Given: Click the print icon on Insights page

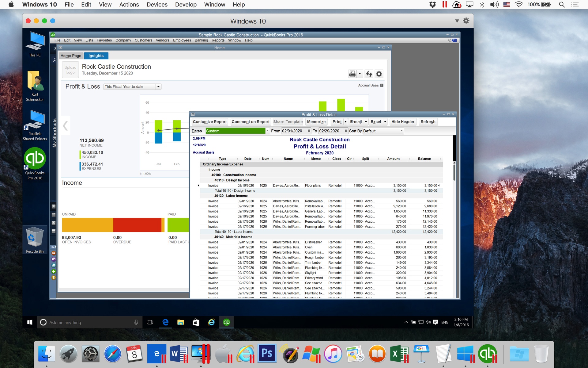Looking at the screenshot, I should pyautogui.click(x=352, y=74).
